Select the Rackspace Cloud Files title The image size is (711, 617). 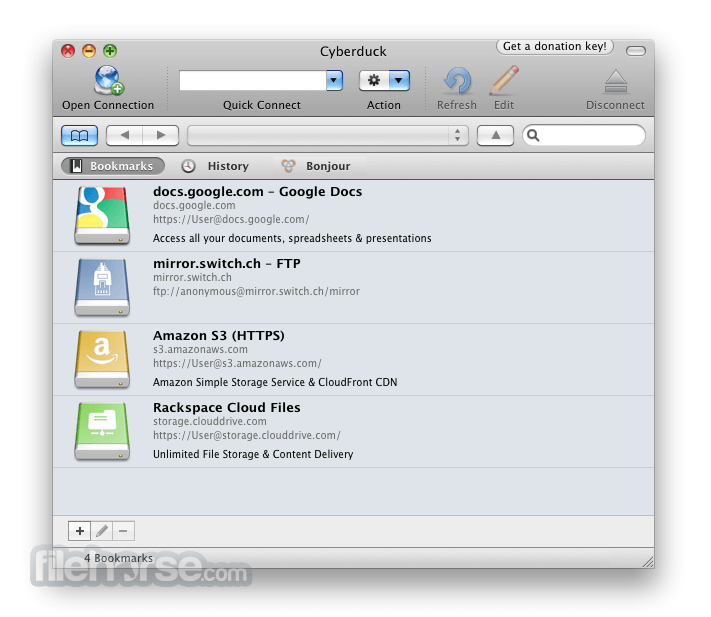click(227, 408)
